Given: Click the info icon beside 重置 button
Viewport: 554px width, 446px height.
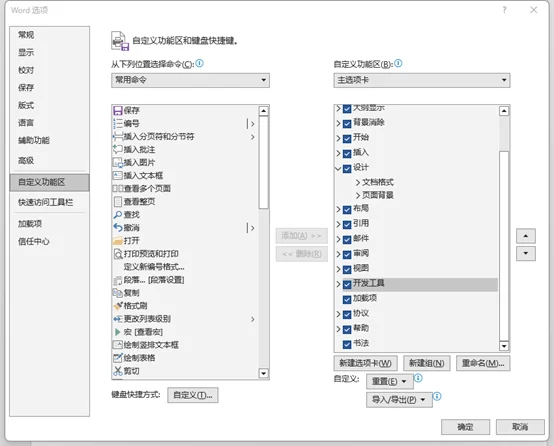Looking at the screenshot, I should click(418, 378).
